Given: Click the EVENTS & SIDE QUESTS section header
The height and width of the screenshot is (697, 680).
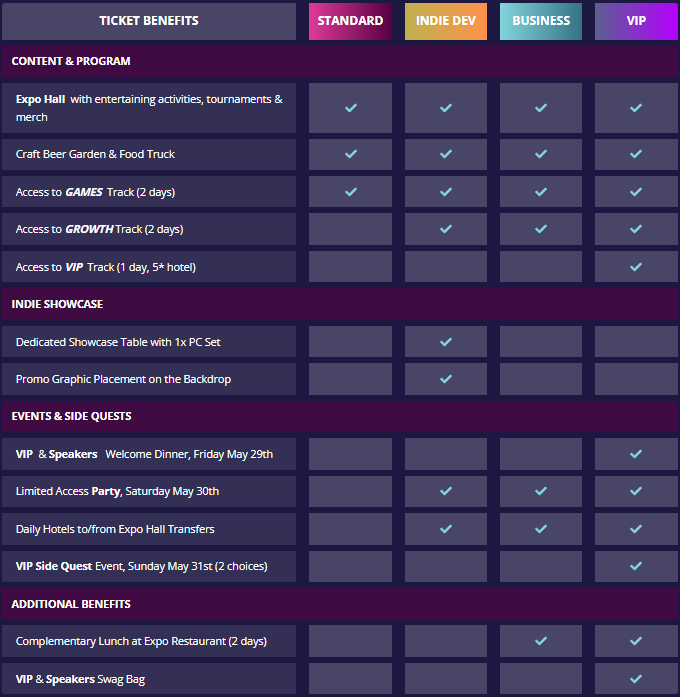Looking at the screenshot, I should 71,416.
